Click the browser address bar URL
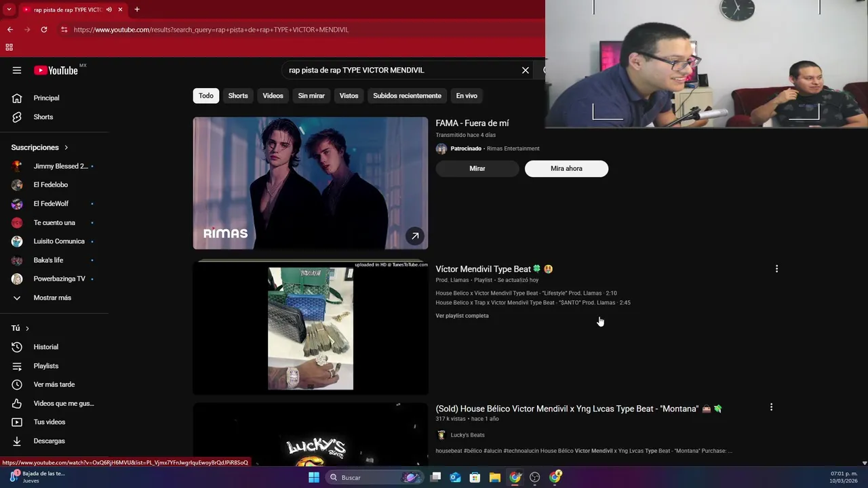Screen dimensions: 868x488 pyautogui.click(x=211, y=30)
